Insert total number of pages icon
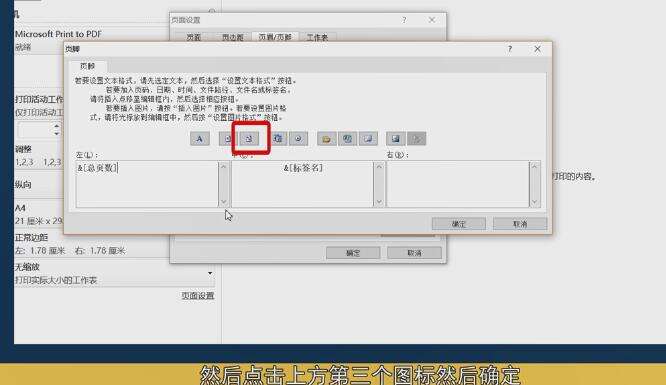The width and height of the screenshot is (666, 385). tap(249, 139)
